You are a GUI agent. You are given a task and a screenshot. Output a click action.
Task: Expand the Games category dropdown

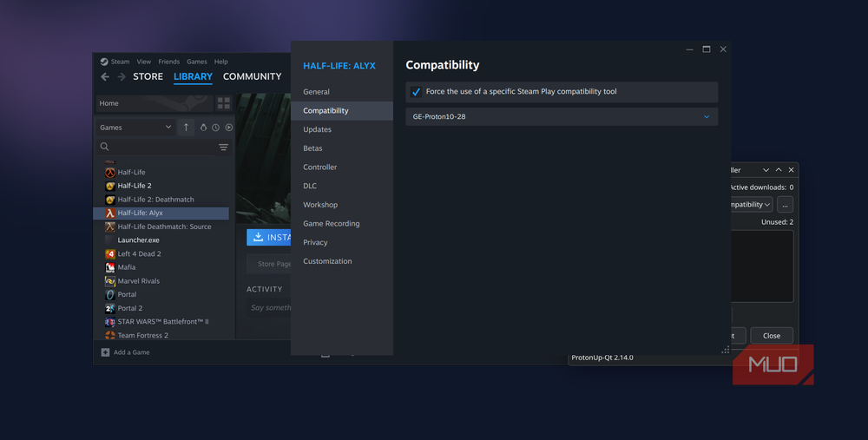pyautogui.click(x=135, y=128)
